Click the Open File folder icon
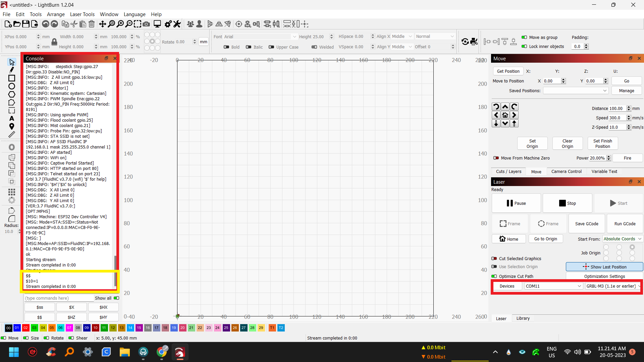This screenshot has width=644, height=362. (17, 24)
